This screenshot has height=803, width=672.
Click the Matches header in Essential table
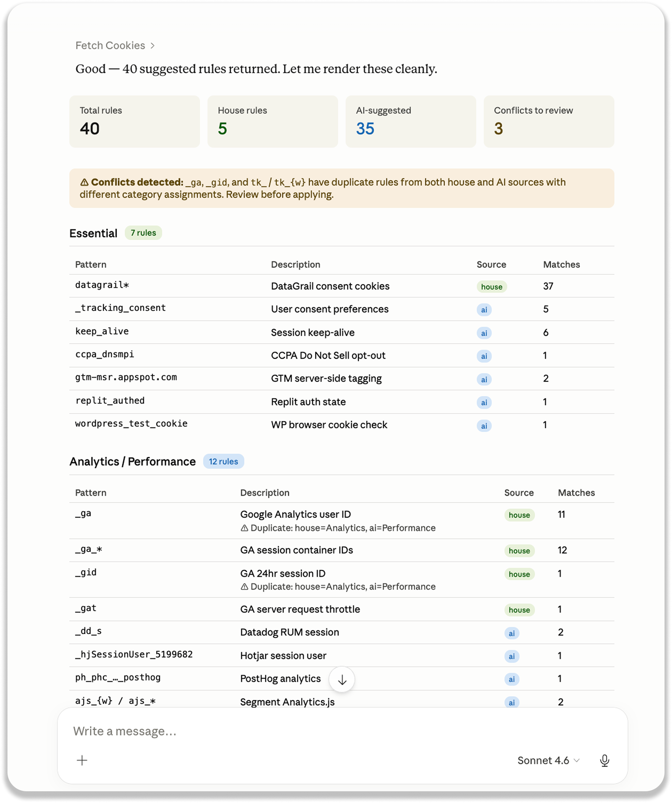coord(561,264)
